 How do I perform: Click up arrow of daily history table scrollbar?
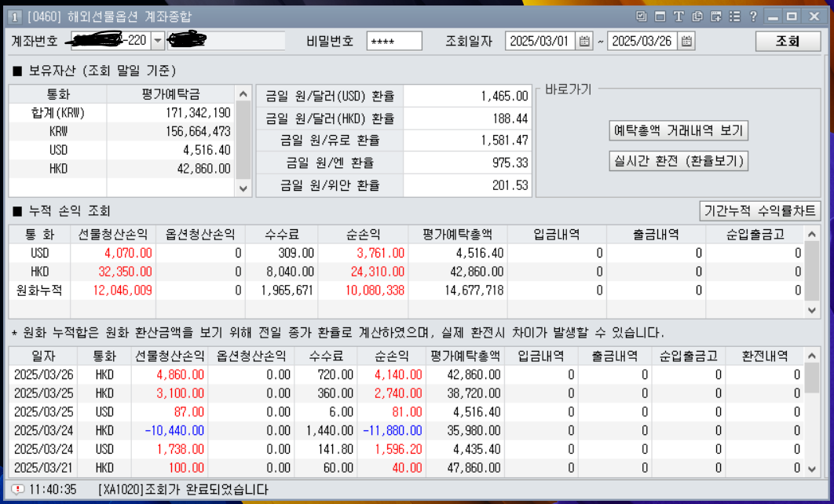click(812, 355)
